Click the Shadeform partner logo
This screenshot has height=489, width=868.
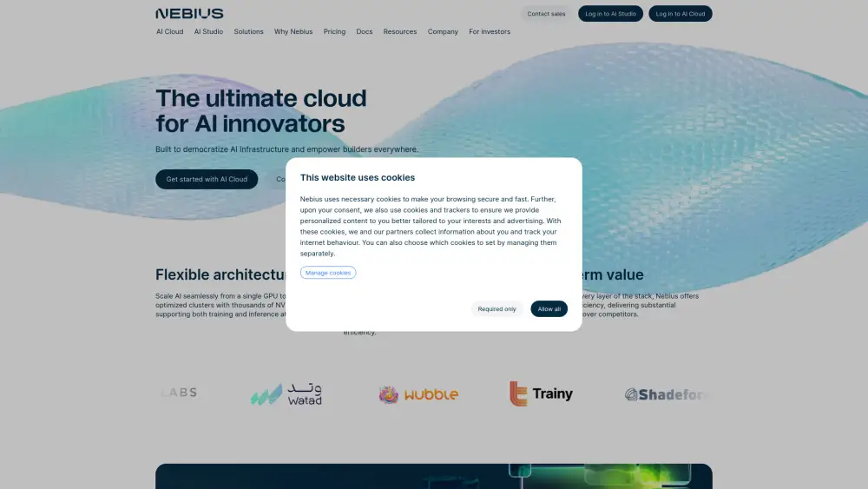667,394
